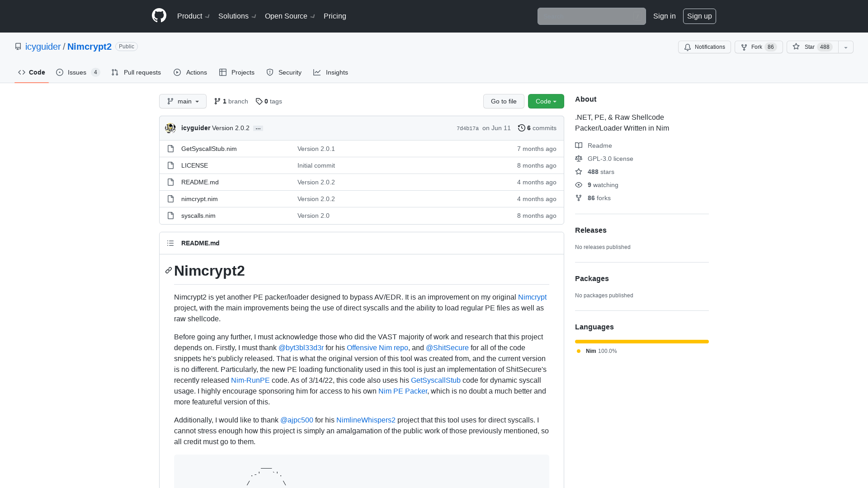The image size is (868, 488).
Task: Open the Pricing page
Action: pyautogui.click(x=335, y=16)
